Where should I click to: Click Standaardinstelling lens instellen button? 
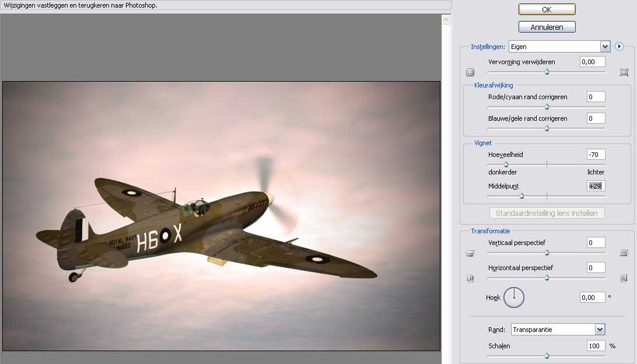[x=547, y=213]
